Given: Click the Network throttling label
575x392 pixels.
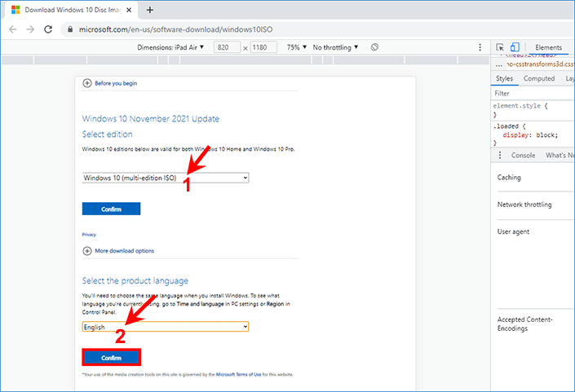Looking at the screenshot, I should coord(524,205).
